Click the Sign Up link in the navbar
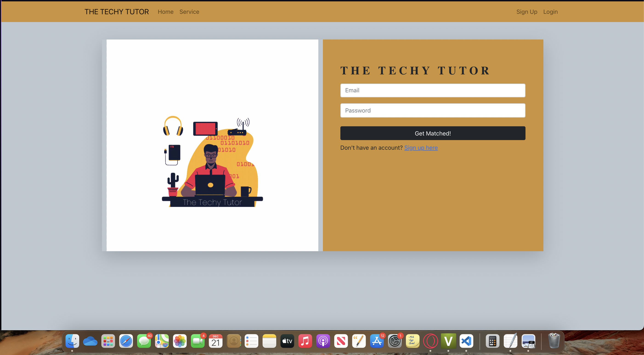Image resolution: width=644 pixels, height=355 pixels. 526,11
